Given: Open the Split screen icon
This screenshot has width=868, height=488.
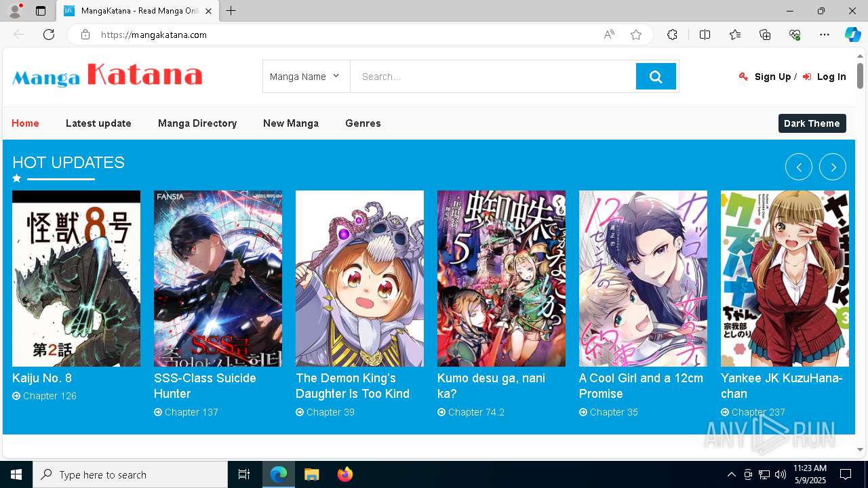Looking at the screenshot, I should (705, 35).
